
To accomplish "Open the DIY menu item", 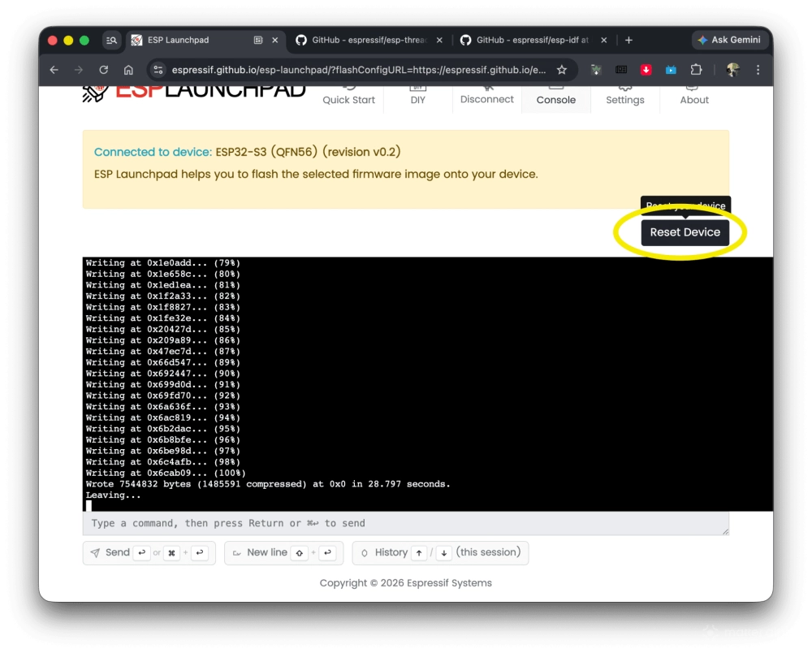I will pos(418,99).
